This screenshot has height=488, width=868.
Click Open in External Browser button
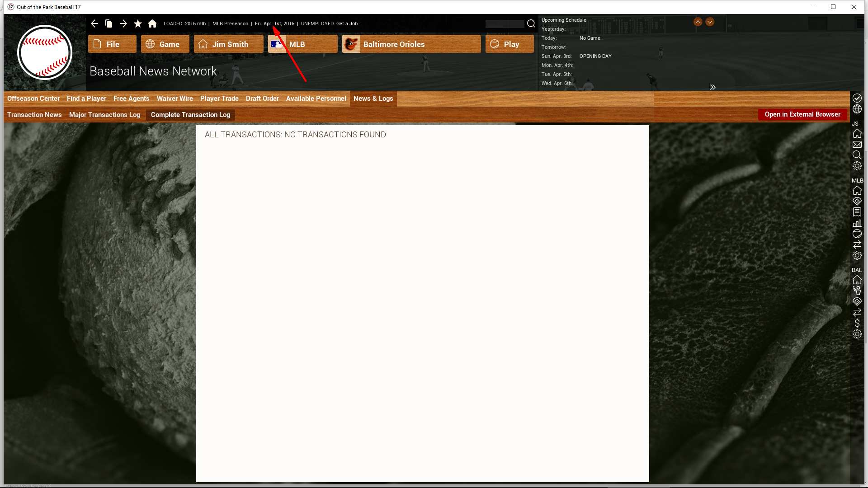[802, 115]
